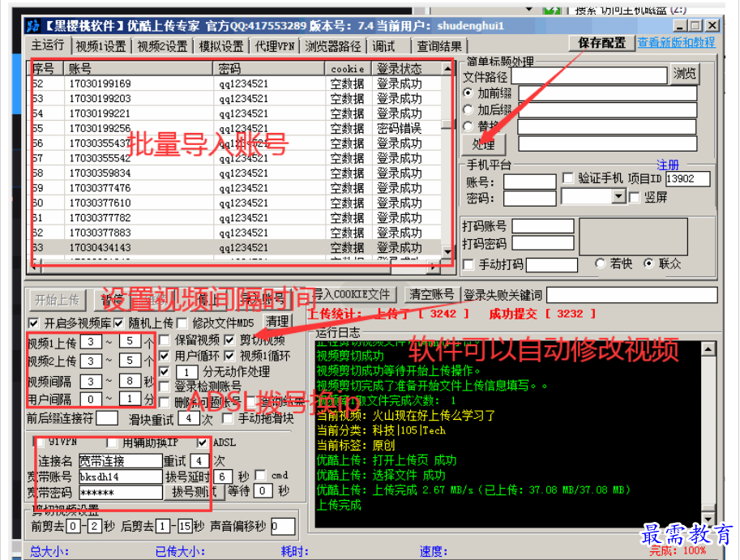Viewport: 740px width, 560px height.
Task: Enable the 手动打码 checkbox
Action: tap(468, 265)
